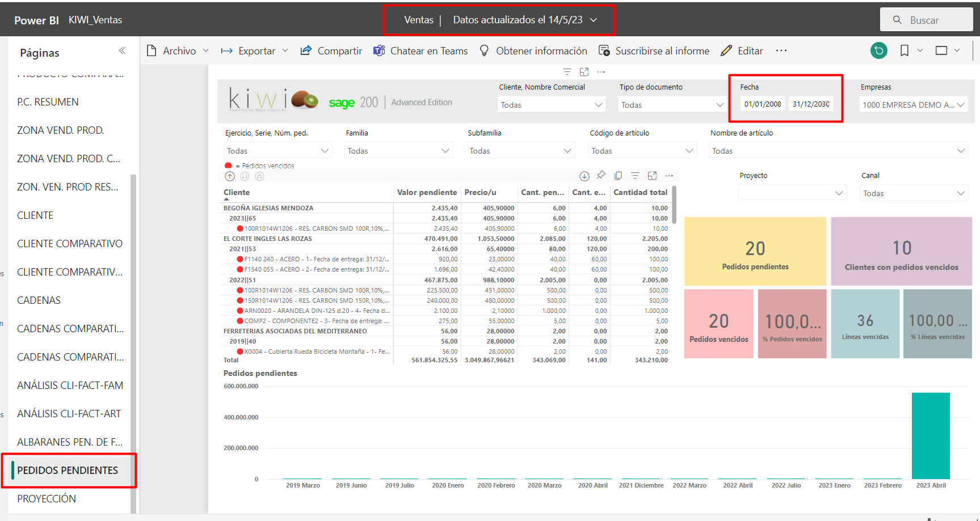Open more options for table visual

click(x=670, y=176)
